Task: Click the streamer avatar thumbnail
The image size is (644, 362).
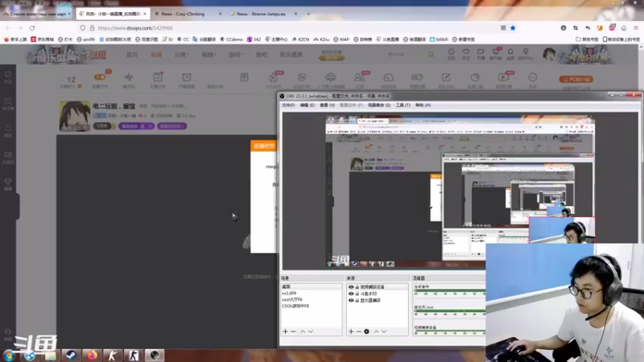Action: pyautogui.click(x=74, y=117)
